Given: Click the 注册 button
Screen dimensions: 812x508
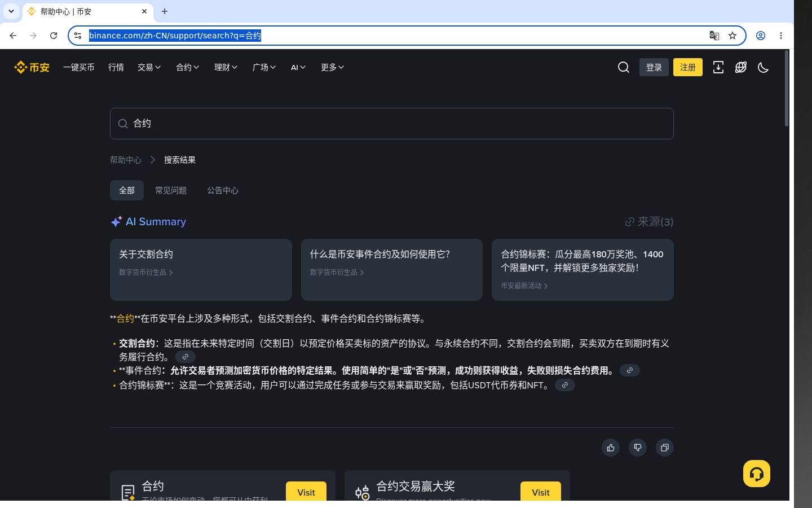Looking at the screenshot, I should coord(688,67).
